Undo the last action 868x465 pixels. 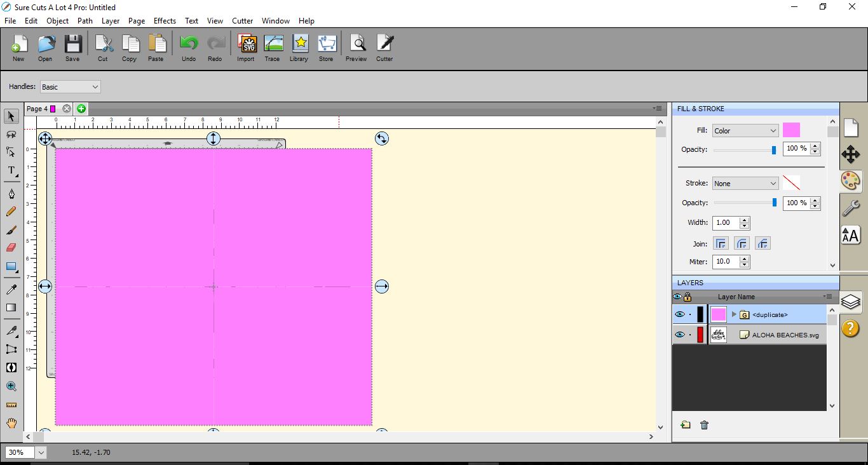[x=189, y=48]
